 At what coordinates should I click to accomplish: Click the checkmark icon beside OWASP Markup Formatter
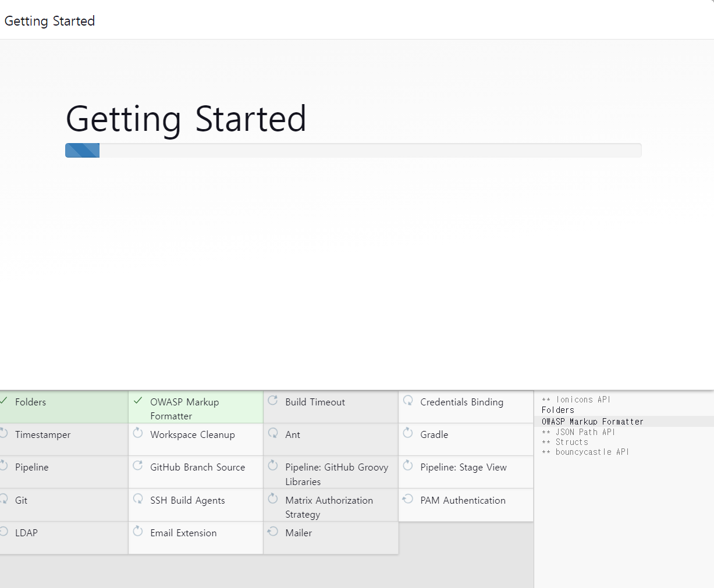tap(138, 401)
